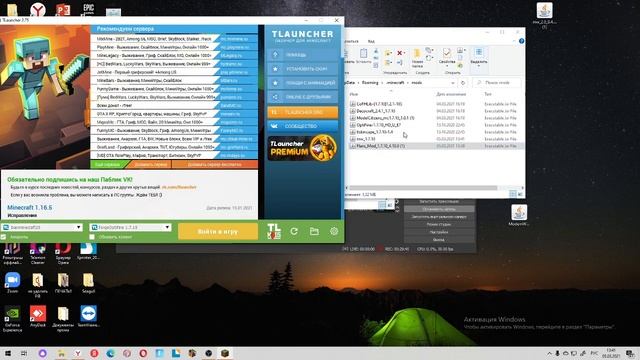The height and width of the screenshot is (360, 640).
Task: Select the PlayMine server row
Action: click(174, 47)
